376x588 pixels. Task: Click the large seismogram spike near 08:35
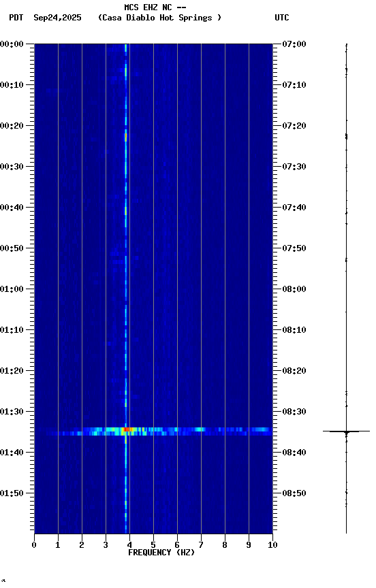346,431
